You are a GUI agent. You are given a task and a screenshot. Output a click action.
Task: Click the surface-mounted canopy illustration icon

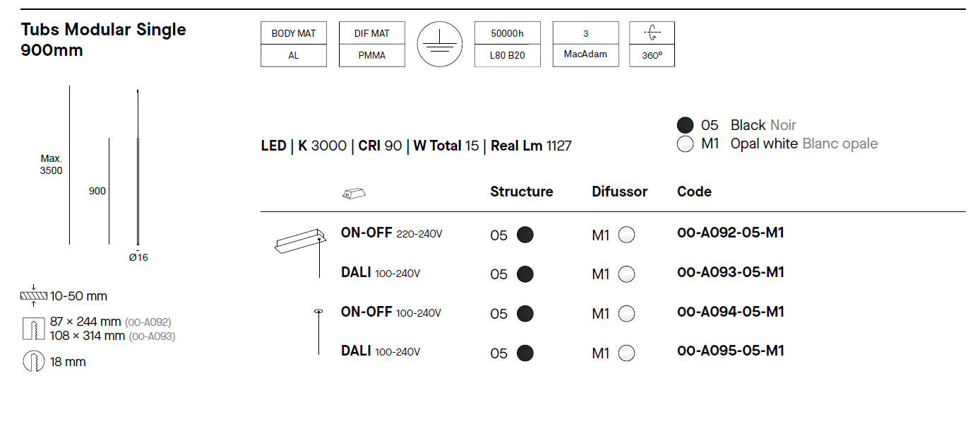[x=299, y=242]
